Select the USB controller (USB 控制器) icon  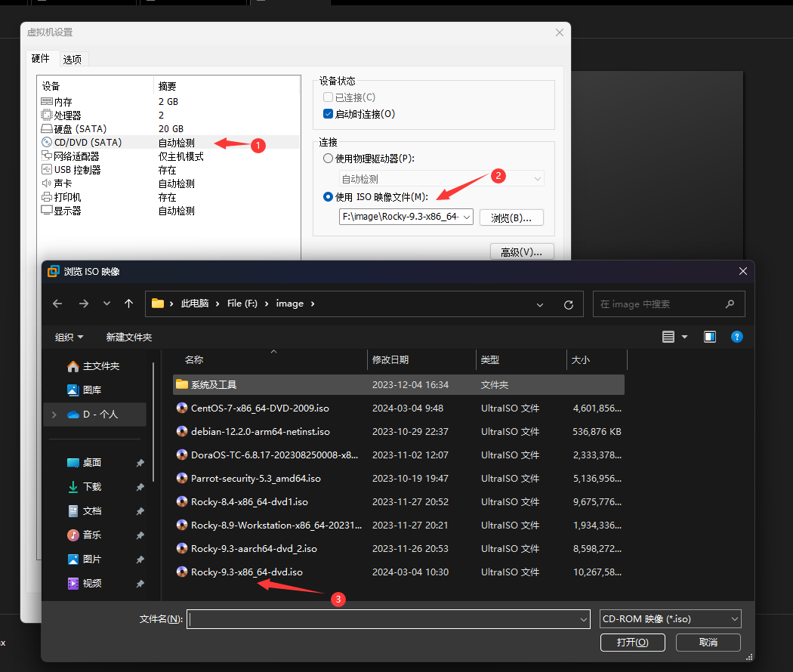[x=47, y=169]
